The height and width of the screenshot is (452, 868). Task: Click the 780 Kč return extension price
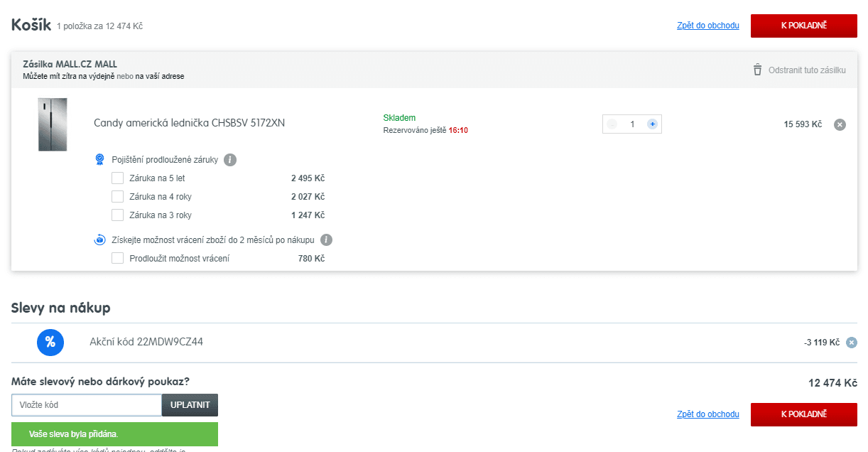click(311, 259)
